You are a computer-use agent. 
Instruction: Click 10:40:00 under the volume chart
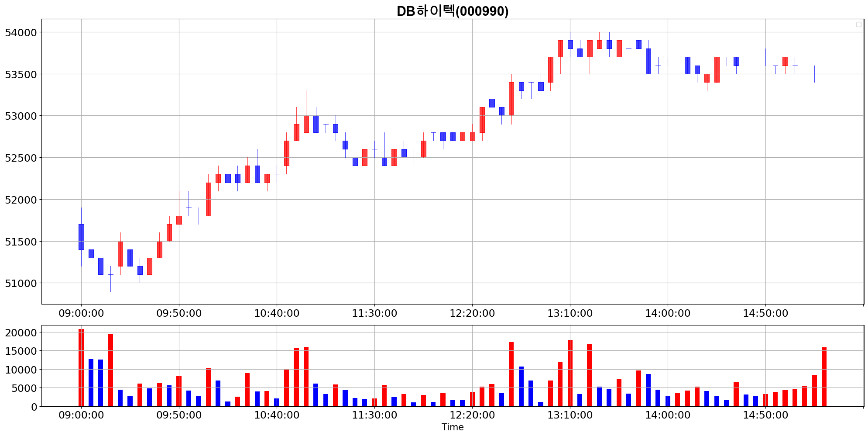point(277,415)
